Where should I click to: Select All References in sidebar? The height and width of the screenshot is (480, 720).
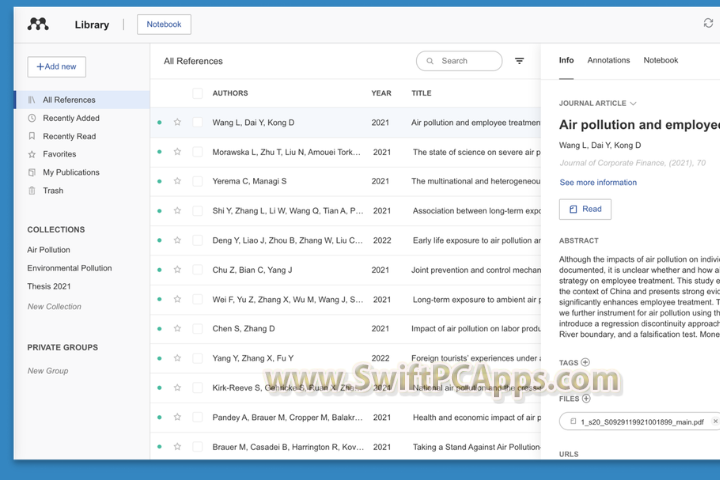click(82, 100)
